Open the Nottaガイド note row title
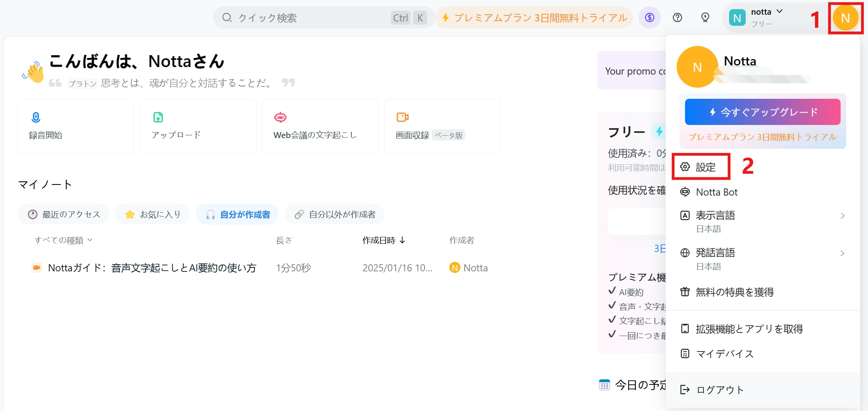This screenshot has height=411, width=868. (x=152, y=268)
